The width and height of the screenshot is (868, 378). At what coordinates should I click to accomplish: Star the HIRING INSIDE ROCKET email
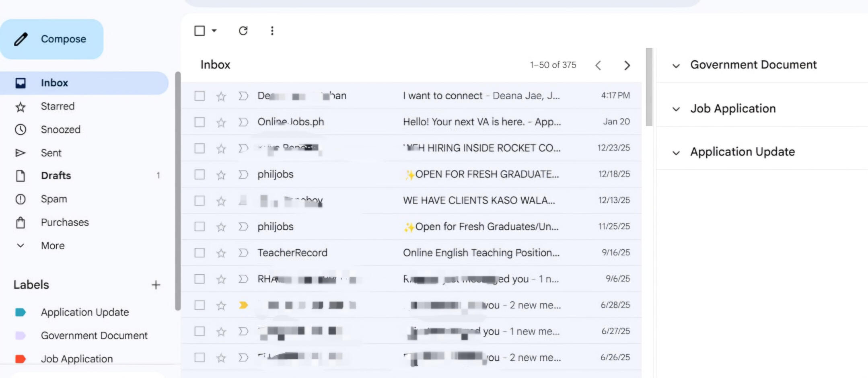(221, 148)
